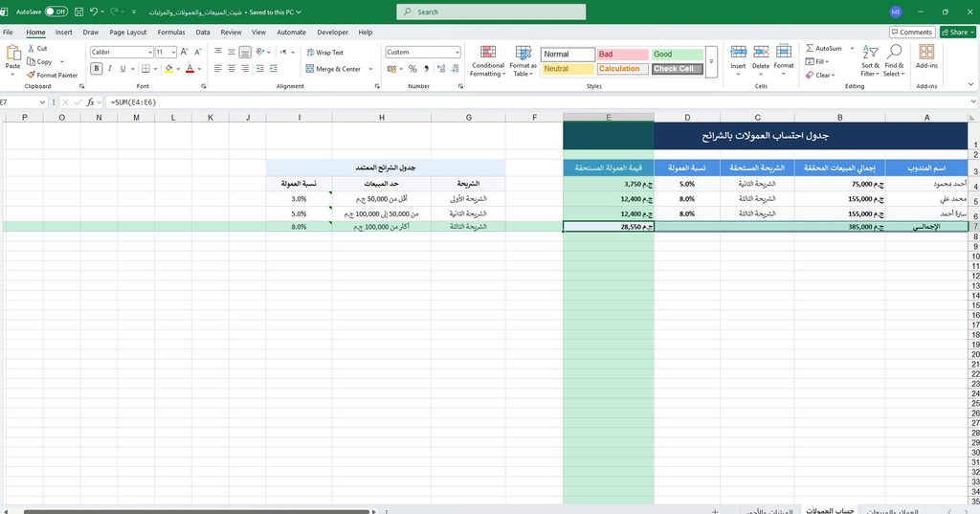Toggle AutoSave switch
980x514 pixels.
point(56,11)
